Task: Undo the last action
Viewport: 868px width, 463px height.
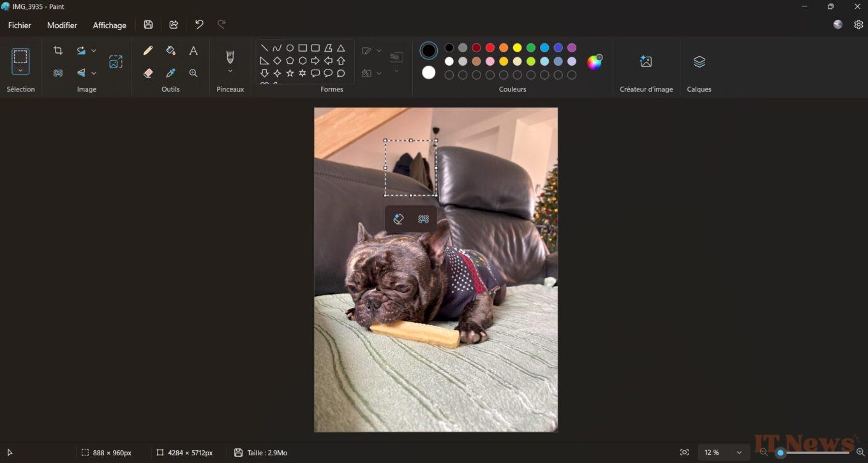Action: (x=199, y=25)
